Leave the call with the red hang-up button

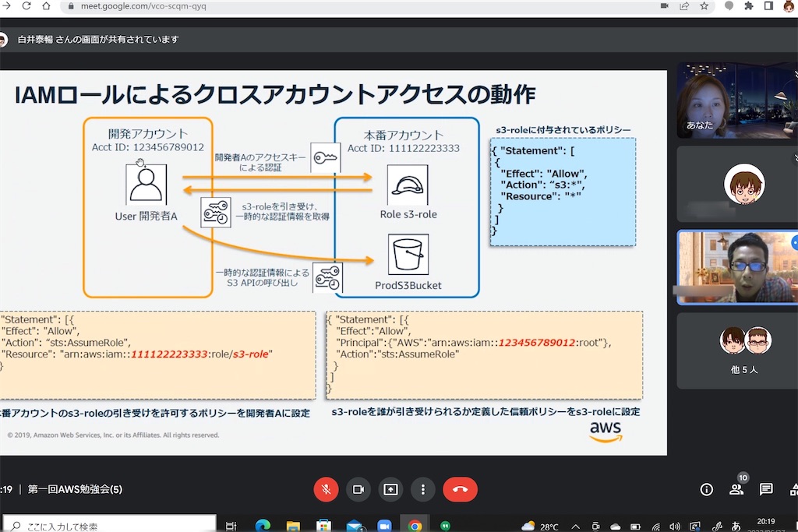[x=460, y=489]
